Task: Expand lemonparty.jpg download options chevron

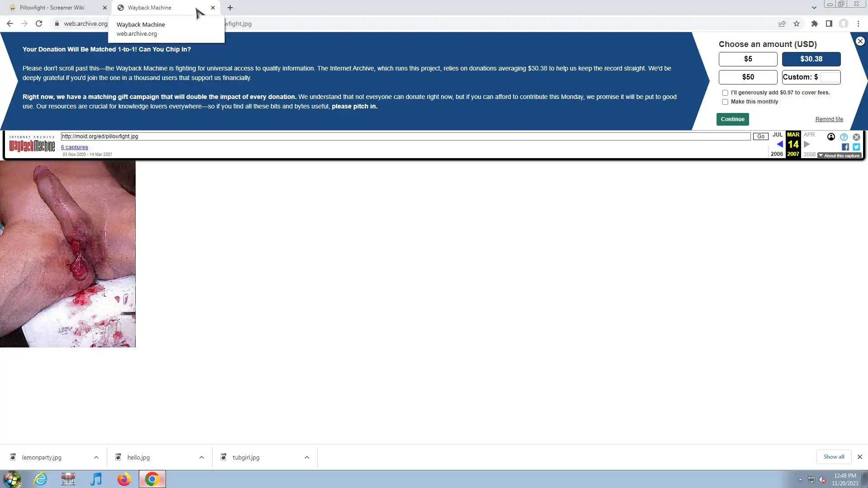Action: (x=96, y=457)
